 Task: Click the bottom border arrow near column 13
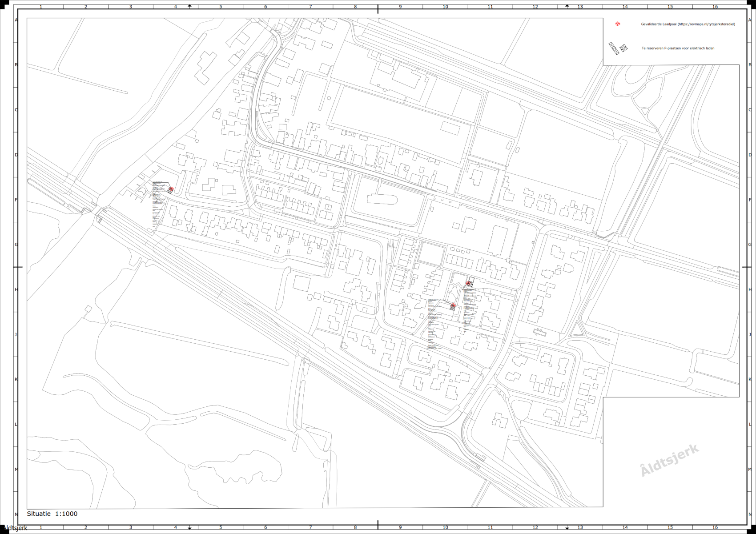click(567, 528)
